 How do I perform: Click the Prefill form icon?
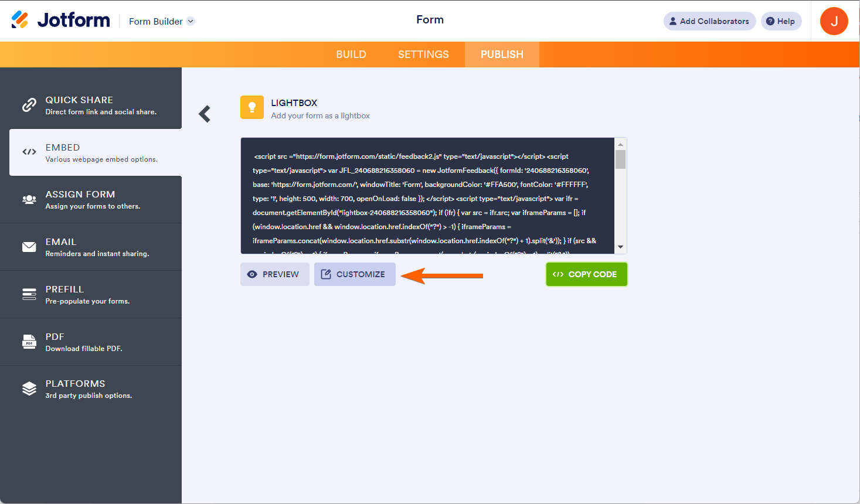(29, 294)
